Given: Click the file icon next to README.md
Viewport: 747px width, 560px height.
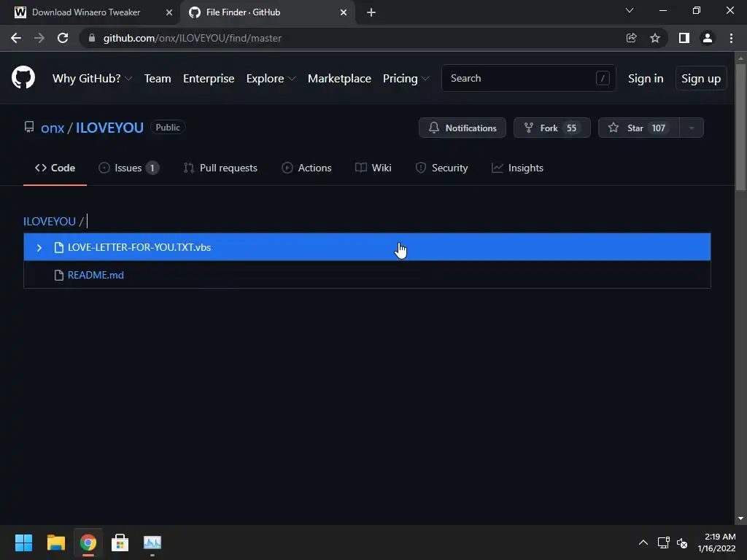Looking at the screenshot, I should 59,275.
